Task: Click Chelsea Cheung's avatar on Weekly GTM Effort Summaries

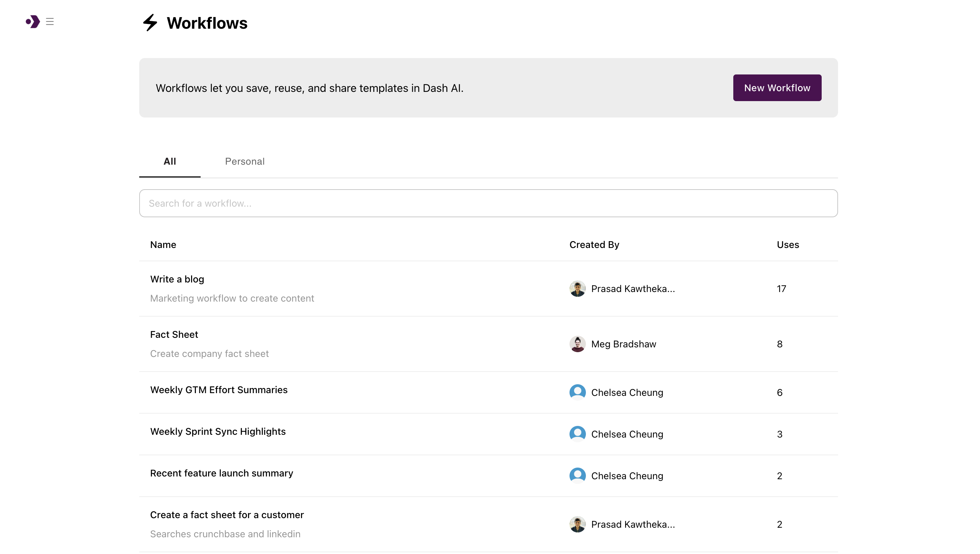Action: [x=577, y=392]
